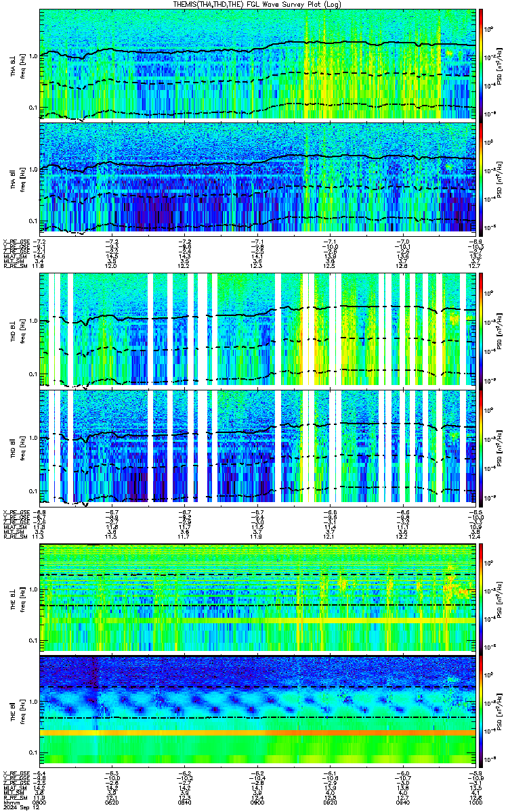
Task: Click the THA B∥ PSD color bar
Action: tap(482, 178)
